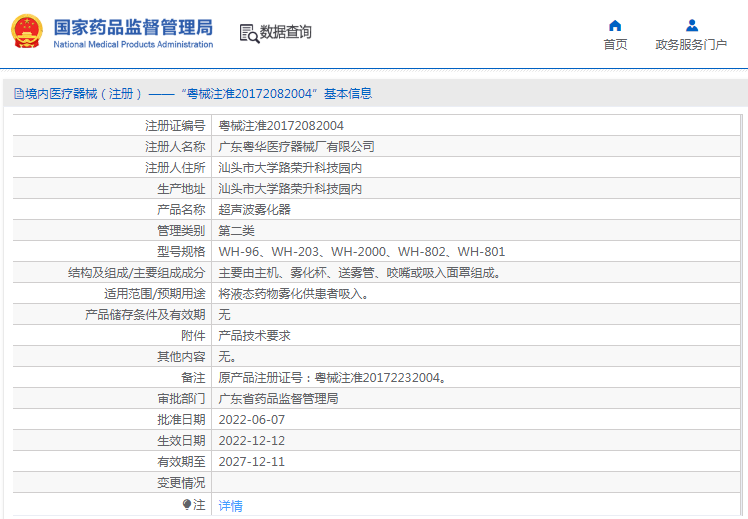Select 主要由主机、雾化杯 composition text
The image size is (748, 519).
click(360, 272)
